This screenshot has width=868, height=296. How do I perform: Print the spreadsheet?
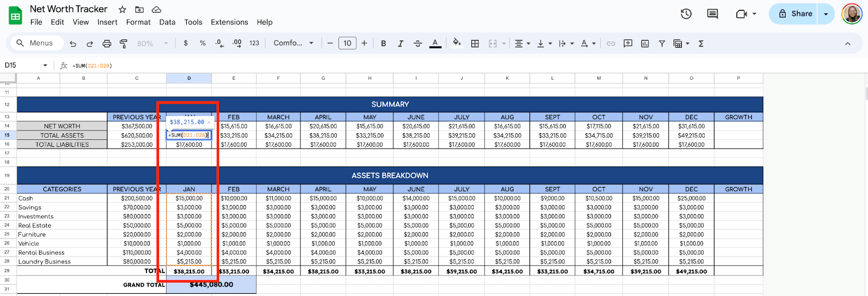pos(107,43)
